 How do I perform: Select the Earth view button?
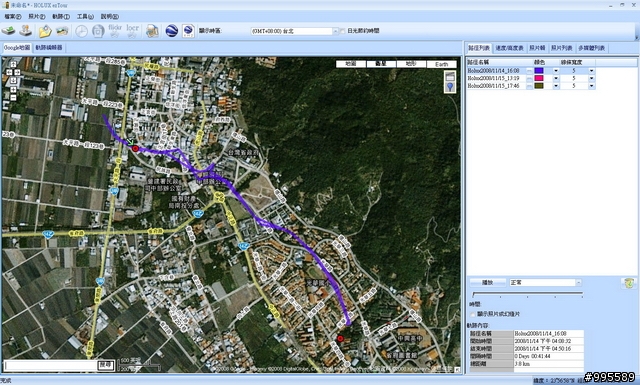coord(441,64)
